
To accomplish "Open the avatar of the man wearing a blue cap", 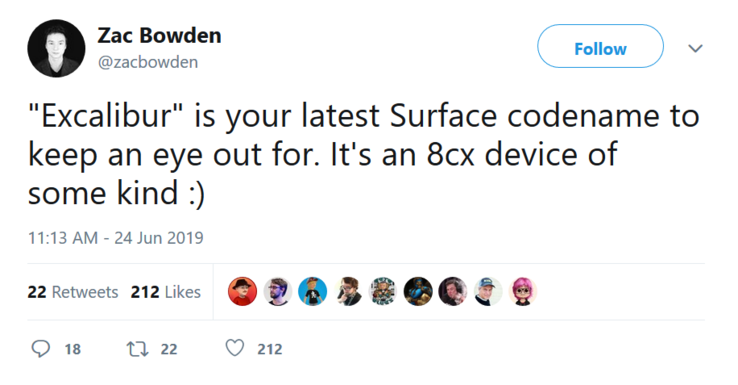I will (x=488, y=291).
